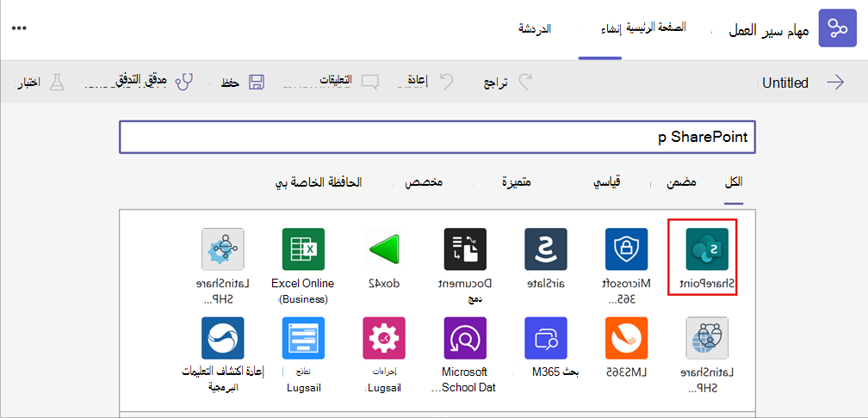Go back using the arrow beside Untitled
This screenshot has height=418, width=868.
pyautogui.click(x=835, y=83)
